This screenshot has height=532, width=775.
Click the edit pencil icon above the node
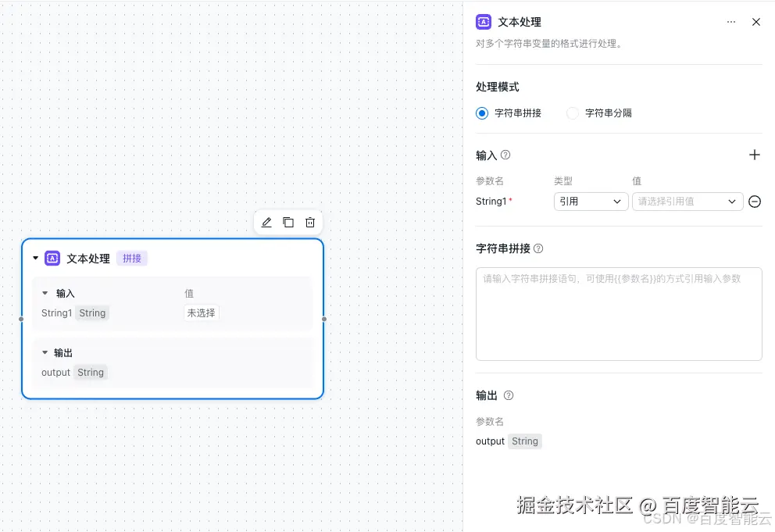point(266,222)
